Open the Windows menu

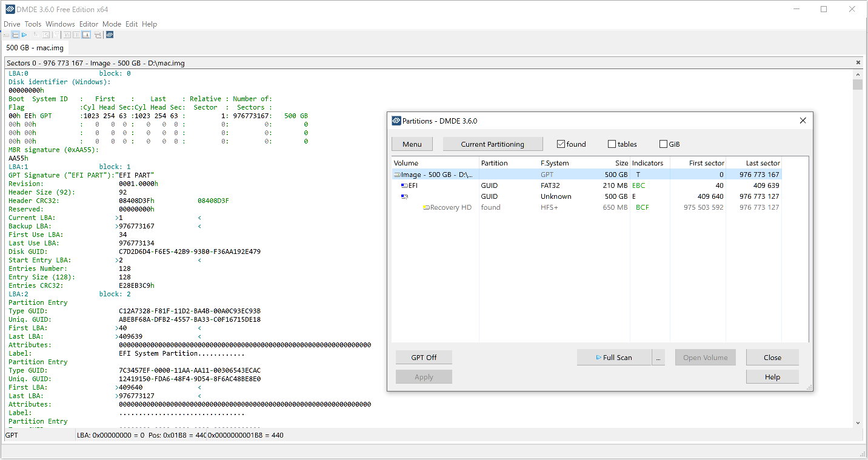[x=60, y=24]
